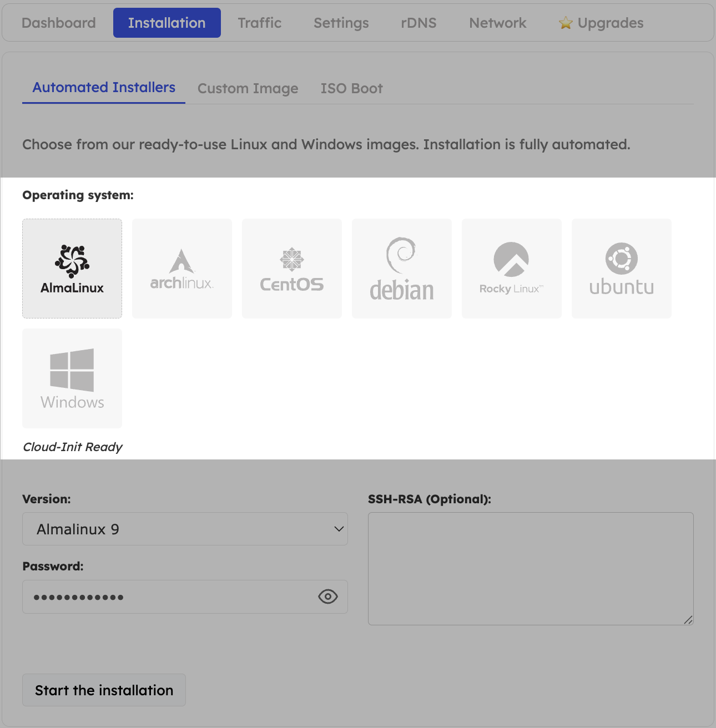The height and width of the screenshot is (728, 716).
Task: Expand the OS version selector chevron
Action: [x=339, y=529]
